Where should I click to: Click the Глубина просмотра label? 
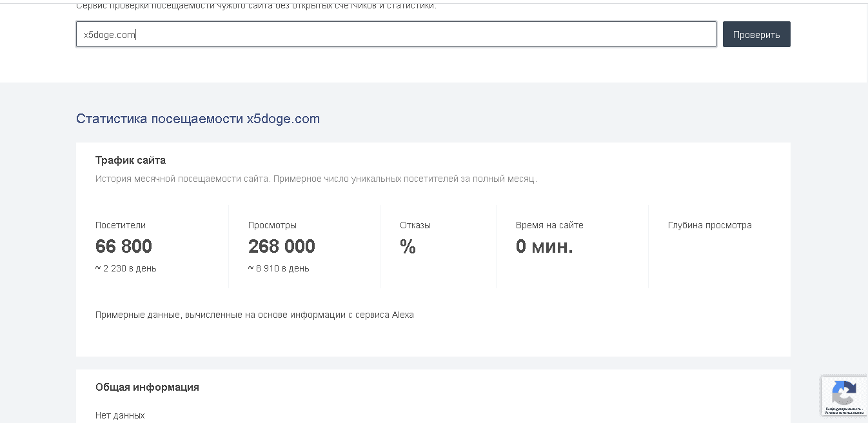709,225
